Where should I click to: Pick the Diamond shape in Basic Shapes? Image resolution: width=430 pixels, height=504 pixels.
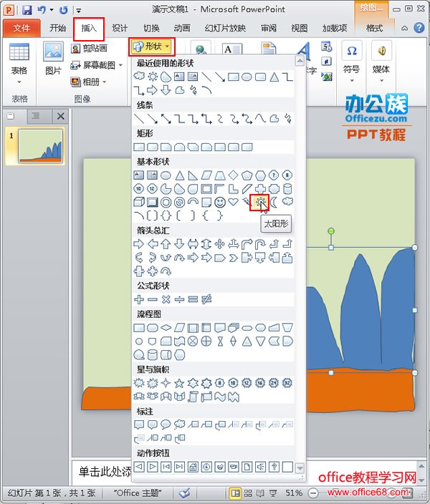click(x=233, y=175)
